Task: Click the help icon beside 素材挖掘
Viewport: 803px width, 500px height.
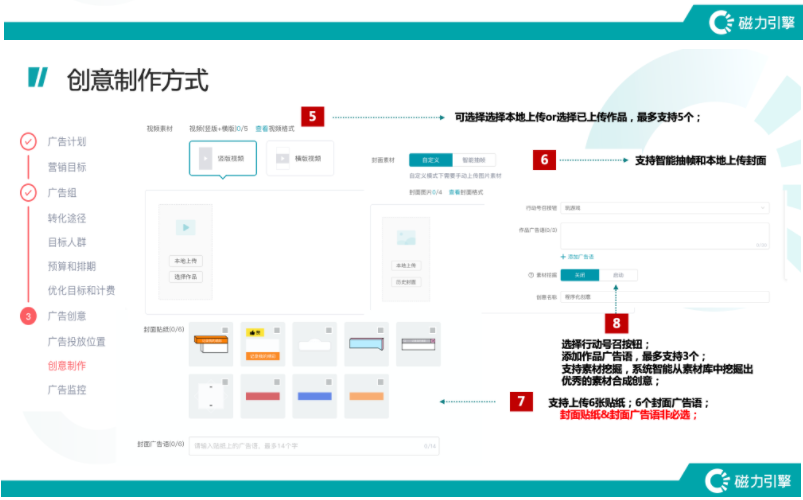Action: tap(531, 275)
